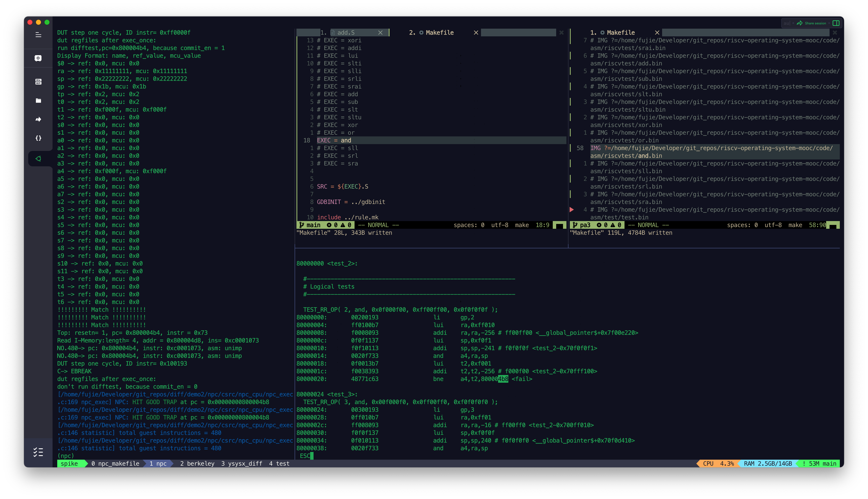868x499 pixels.
Task: Click the X at middle pane tabline end
Action: (x=561, y=32)
